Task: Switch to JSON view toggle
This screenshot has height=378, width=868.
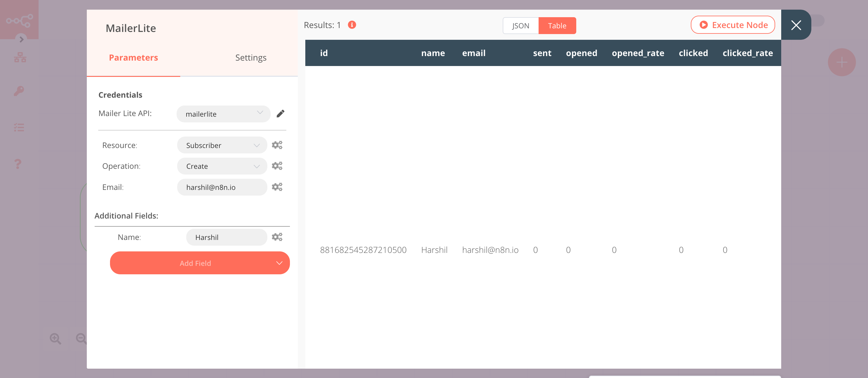Action: [519, 25]
